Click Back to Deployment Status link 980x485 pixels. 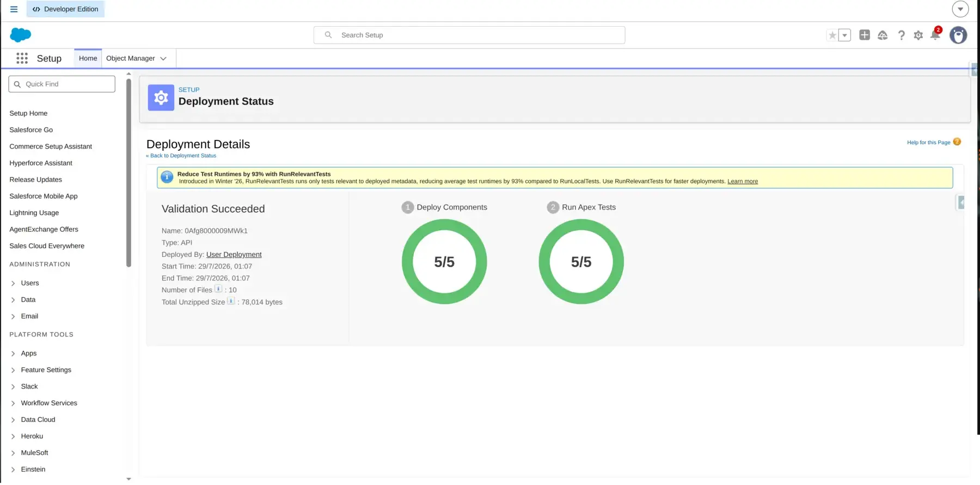(x=181, y=156)
